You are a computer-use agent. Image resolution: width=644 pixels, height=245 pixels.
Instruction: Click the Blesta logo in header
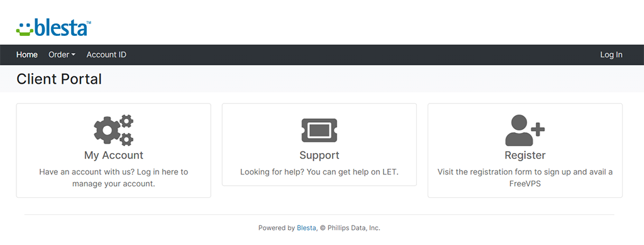(54, 27)
